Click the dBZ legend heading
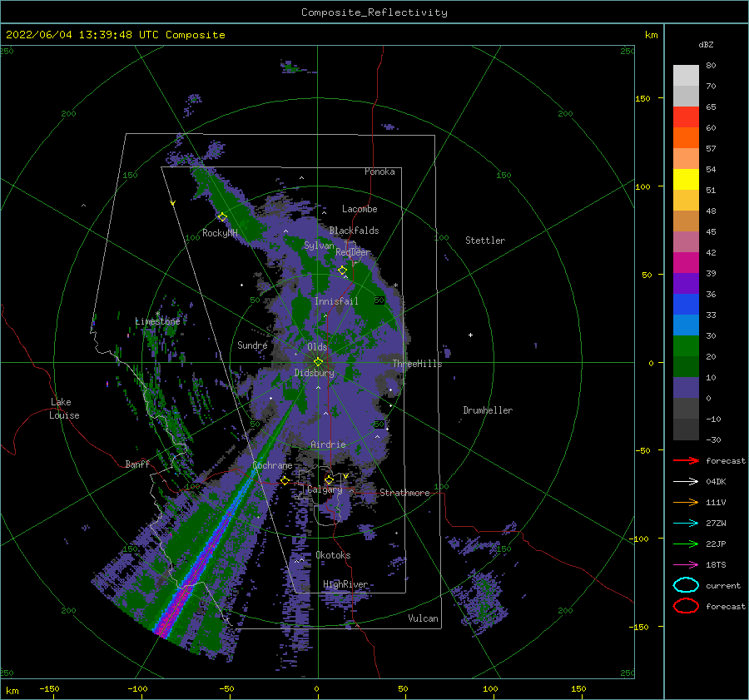 [x=706, y=44]
